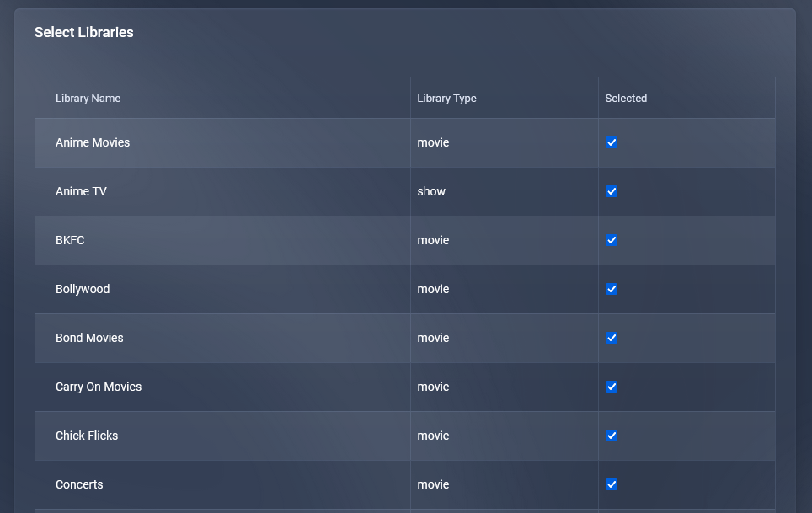Disable the Bond Movies checkbox

click(612, 338)
